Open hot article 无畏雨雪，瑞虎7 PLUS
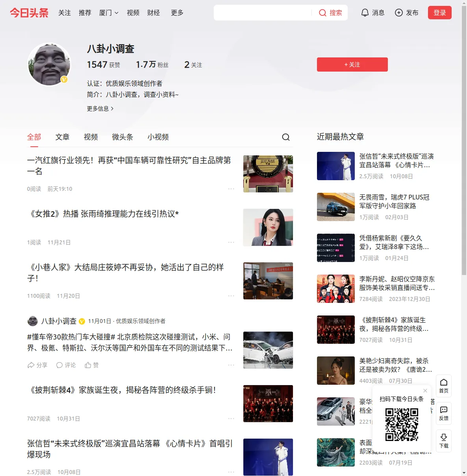Image resolution: width=467 pixels, height=476 pixels. (x=395, y=201)
